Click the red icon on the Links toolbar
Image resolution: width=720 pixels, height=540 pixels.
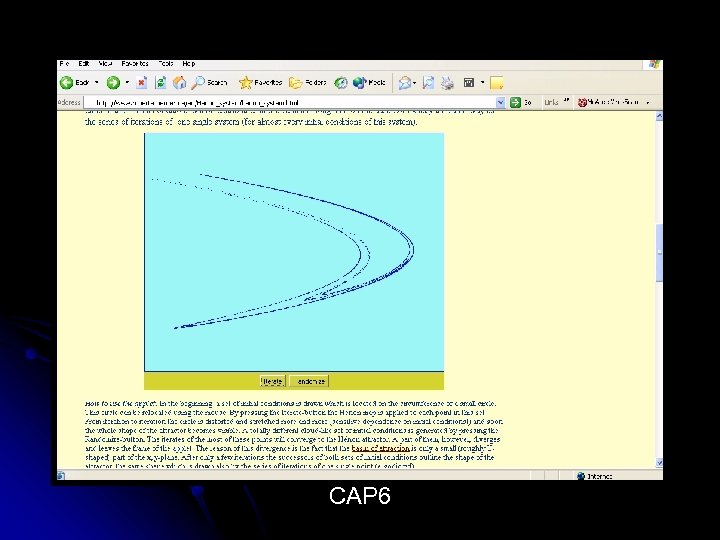[582, 102]
